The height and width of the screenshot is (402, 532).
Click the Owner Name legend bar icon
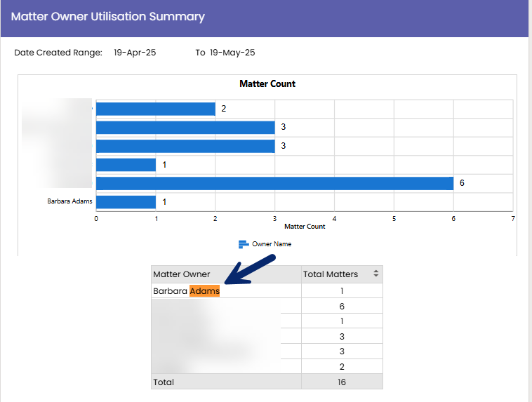click(x=244, y=244)
